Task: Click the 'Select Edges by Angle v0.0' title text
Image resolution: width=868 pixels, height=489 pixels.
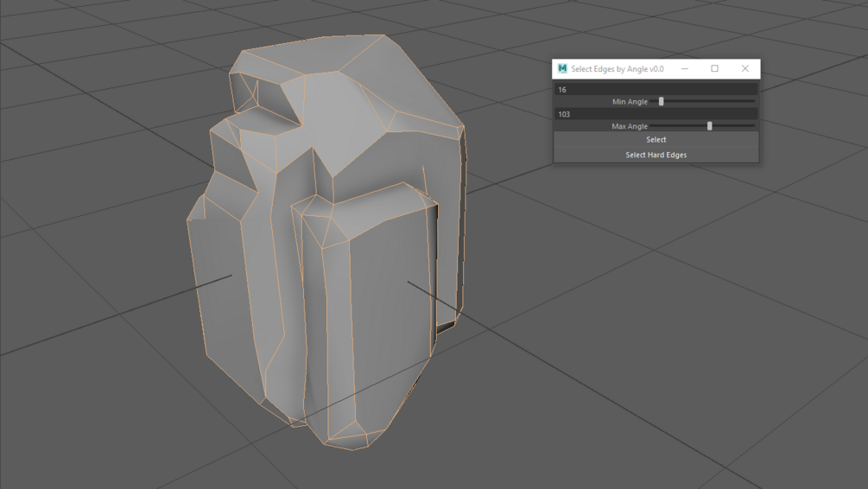Action: pyautogui.click(x=618, y=69)
